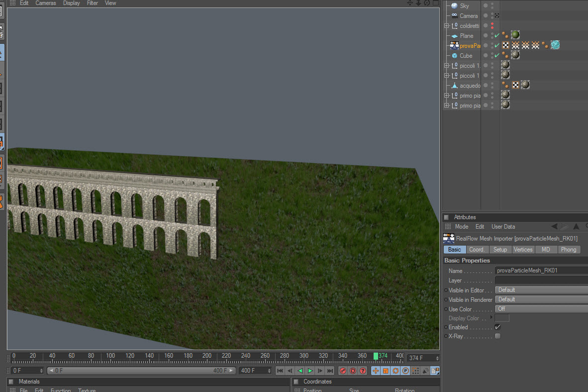Click Name field provaParticleMesh_RK01
The width and height of the screenshot is (588, 392).
542,270
